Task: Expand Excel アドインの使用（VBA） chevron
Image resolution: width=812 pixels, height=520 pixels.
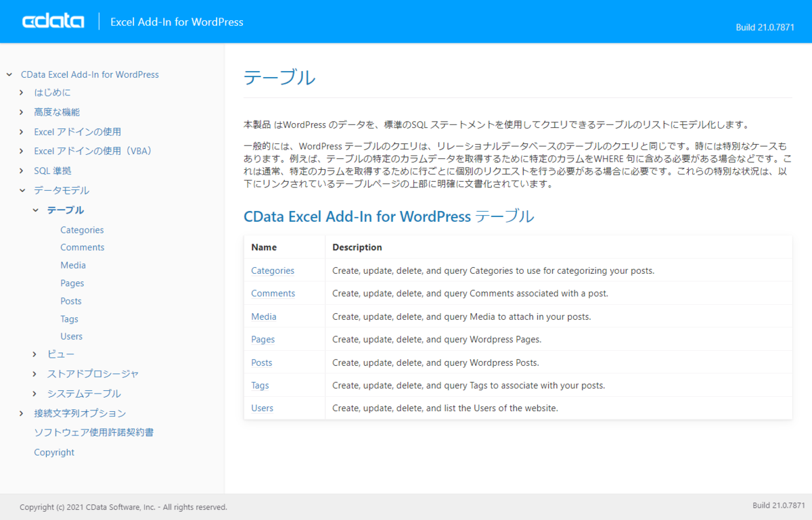Action: [22, 151]
